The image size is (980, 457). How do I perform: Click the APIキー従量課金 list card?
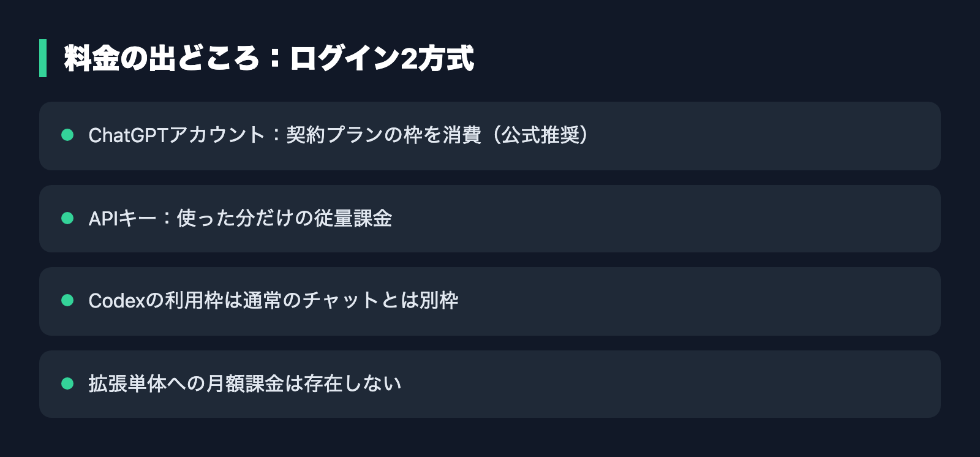490,219
